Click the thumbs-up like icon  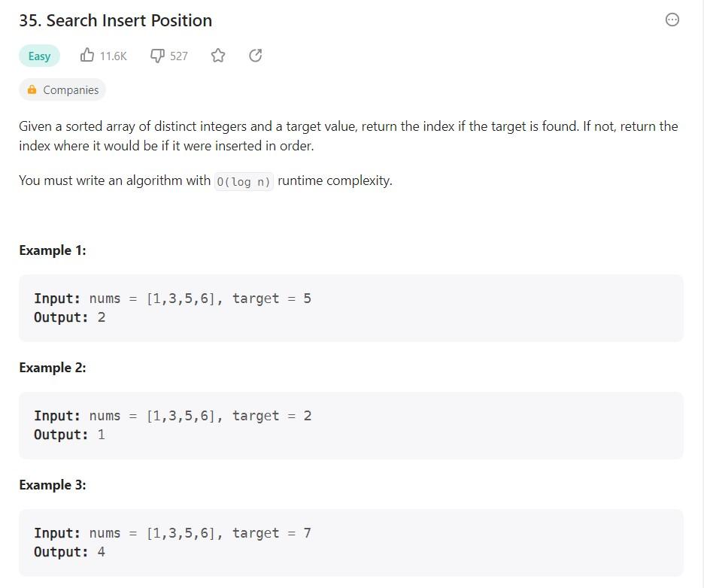(87, 55)
